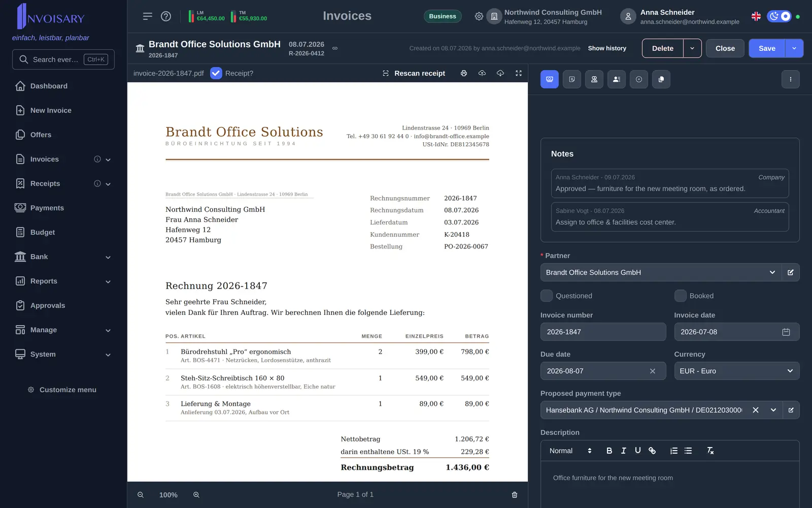
Task: Expand the System sidebar submenu
Action: (x=108, y=355)
